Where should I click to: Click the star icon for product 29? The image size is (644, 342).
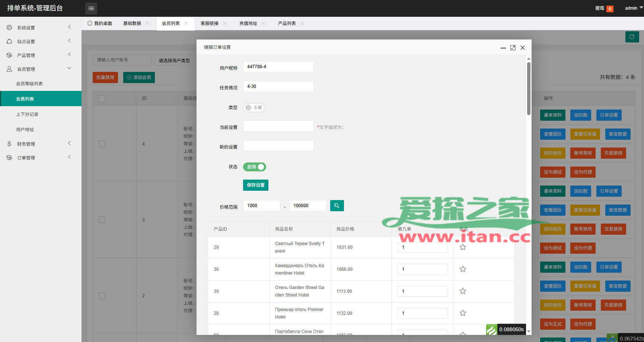click(x=463, y=247)
